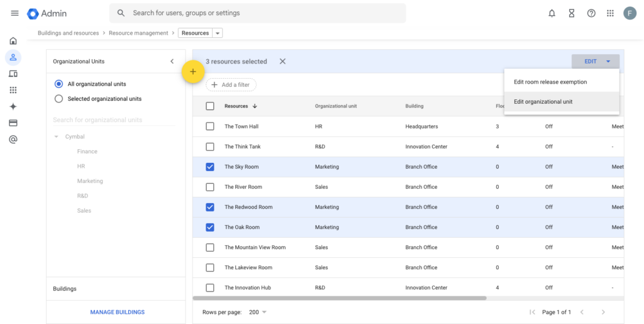Viewport: 644px width, 324px height.
Task: Open the main hamburger menu
Action: (x=14, y=13)
